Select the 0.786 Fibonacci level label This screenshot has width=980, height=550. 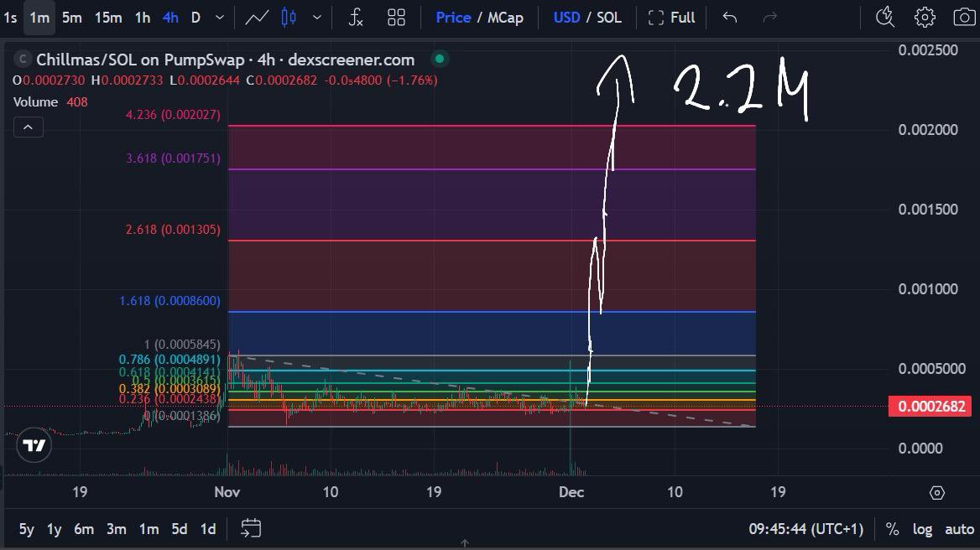click(169, 360)
